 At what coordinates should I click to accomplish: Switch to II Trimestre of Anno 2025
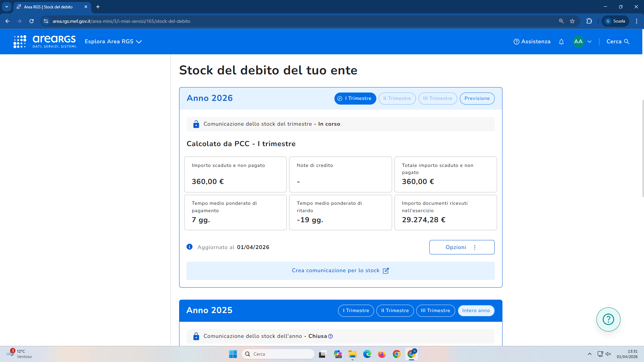(395, 311)
